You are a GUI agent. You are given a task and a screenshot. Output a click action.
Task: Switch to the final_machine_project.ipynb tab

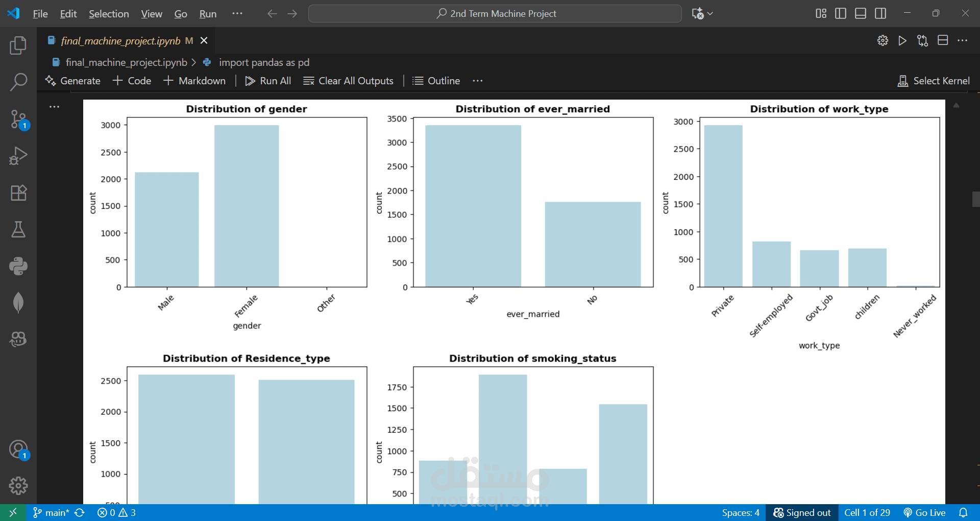pos(120,41)
